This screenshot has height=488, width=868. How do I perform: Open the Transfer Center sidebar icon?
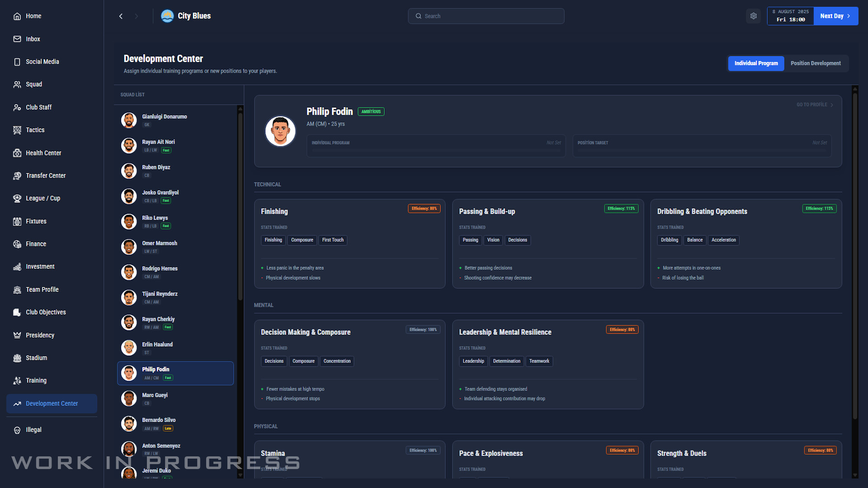tap(17, 175)
